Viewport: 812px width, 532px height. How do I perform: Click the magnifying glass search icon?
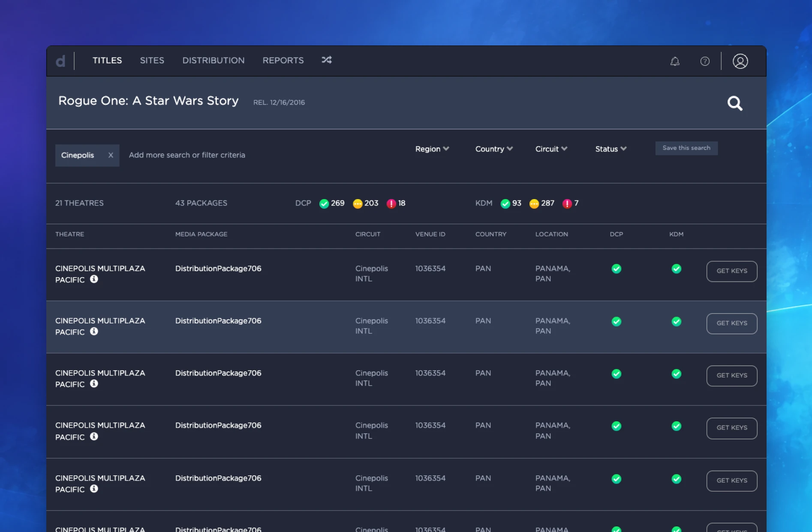click(735, 103)
